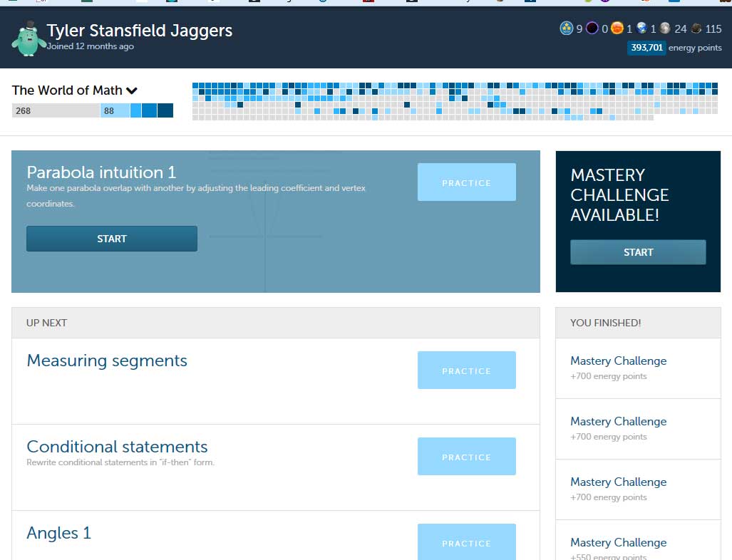Click PRACTICE for Angles 1
732x560 pixels.
tap(466, 542)
